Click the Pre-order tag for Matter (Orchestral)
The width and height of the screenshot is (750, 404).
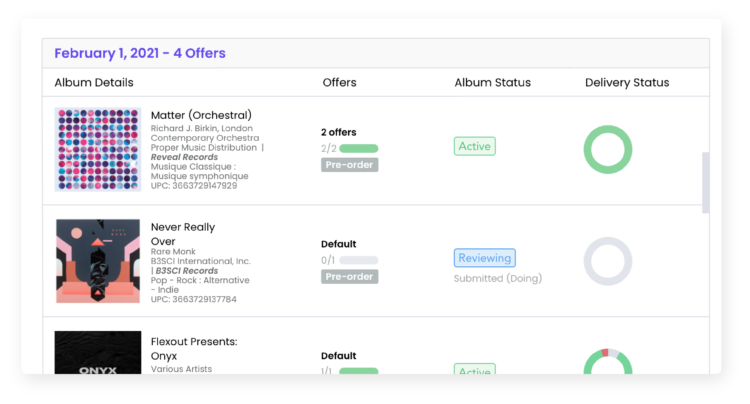point(349,165)
